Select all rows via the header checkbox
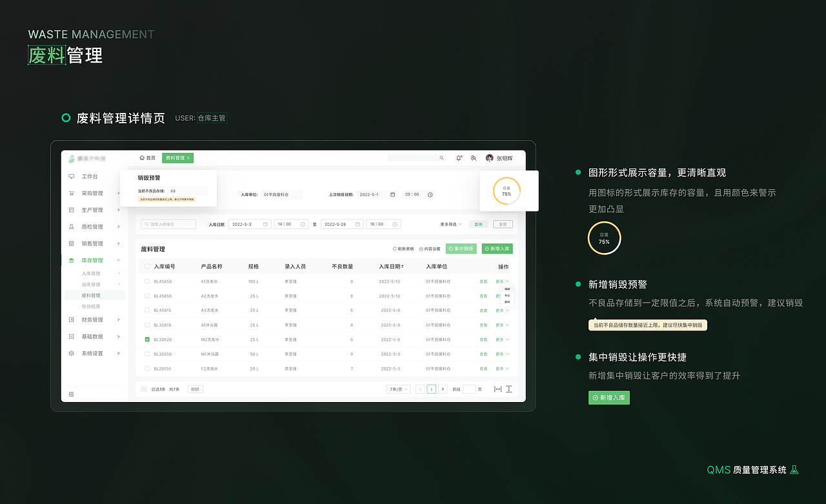 [148, 267]
